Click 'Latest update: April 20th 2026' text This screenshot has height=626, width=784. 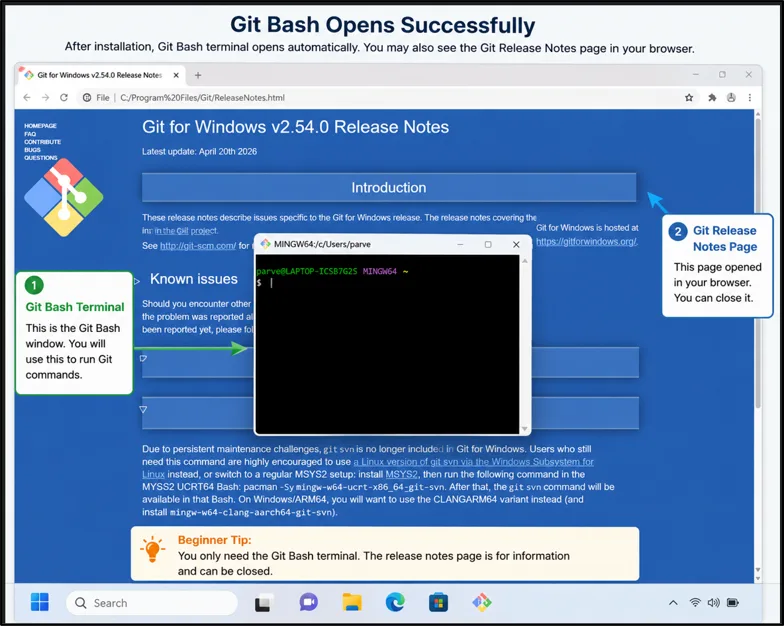tap(200, 152)
